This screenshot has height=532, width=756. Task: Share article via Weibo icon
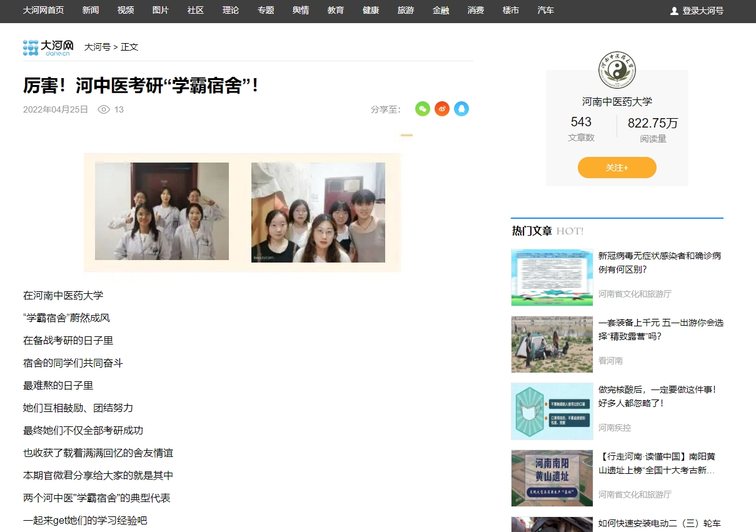pos(442,109)
